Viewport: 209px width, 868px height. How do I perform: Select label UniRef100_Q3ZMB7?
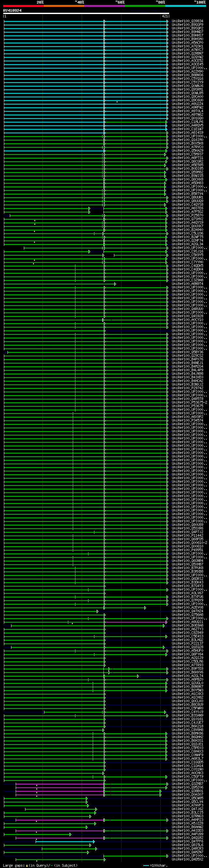click(x=187, y=784)
